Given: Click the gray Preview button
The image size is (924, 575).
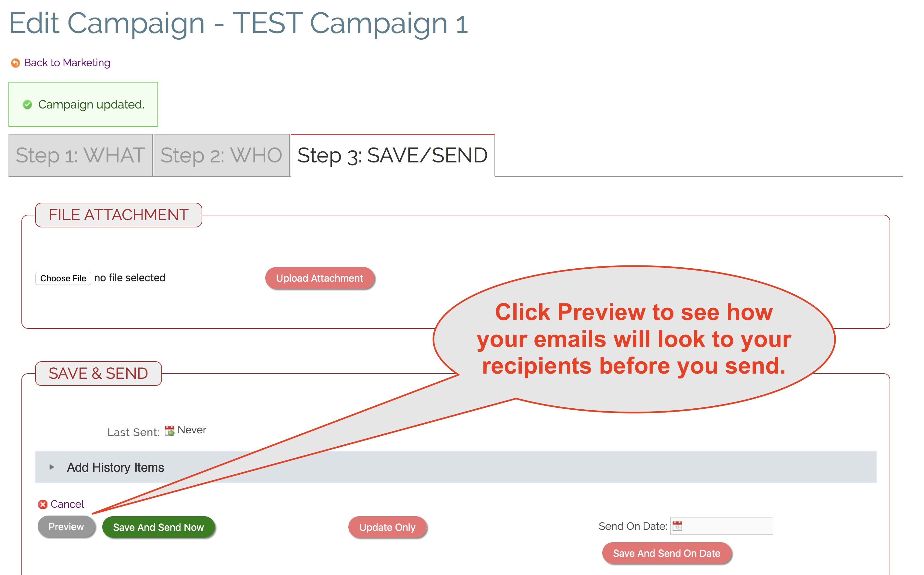Looking at the screenshot, I should pyautogui.click(x=66, y=527).
